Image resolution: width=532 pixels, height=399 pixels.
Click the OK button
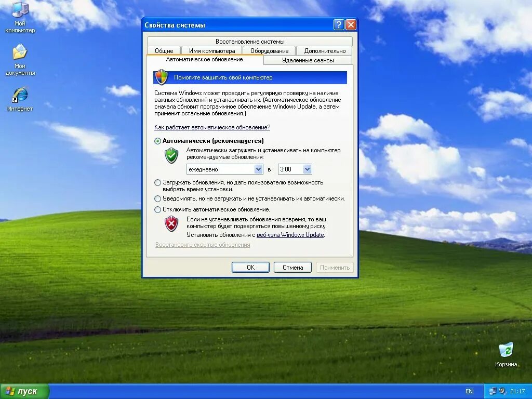tap(250, 268)
